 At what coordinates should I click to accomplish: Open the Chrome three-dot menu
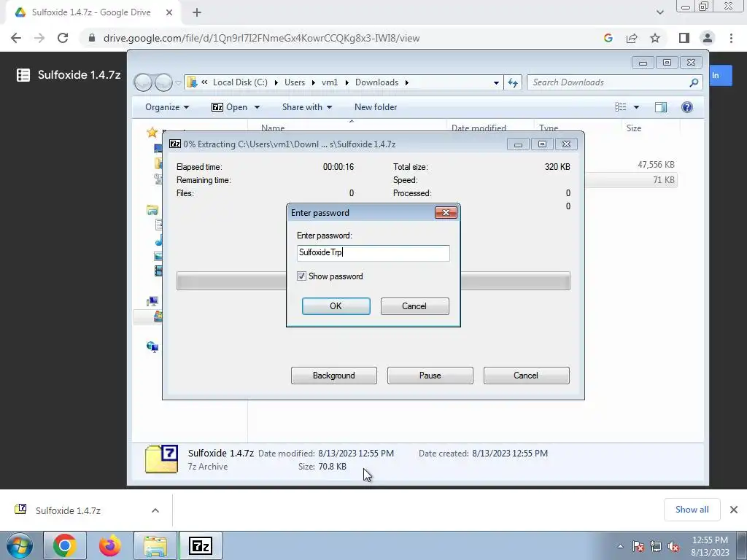coord(731,38)
